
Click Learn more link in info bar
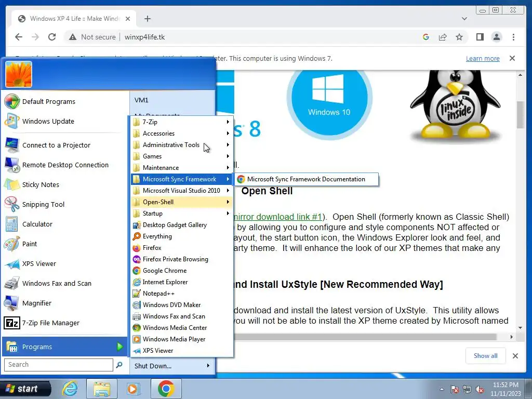(483, 58)
